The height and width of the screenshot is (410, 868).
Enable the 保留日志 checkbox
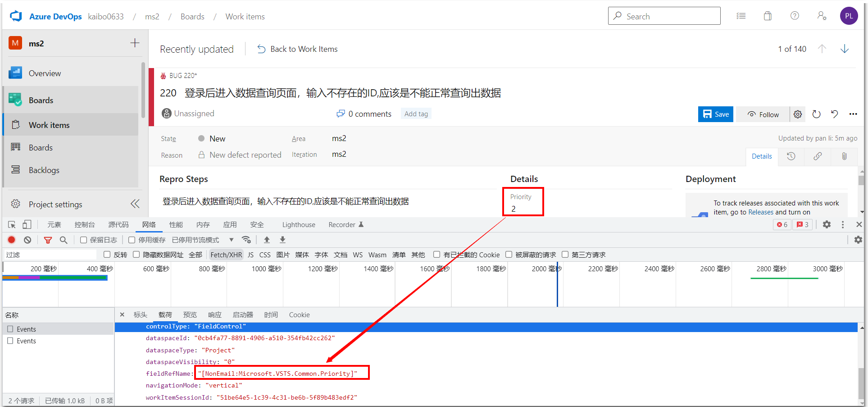click(83, 240)
